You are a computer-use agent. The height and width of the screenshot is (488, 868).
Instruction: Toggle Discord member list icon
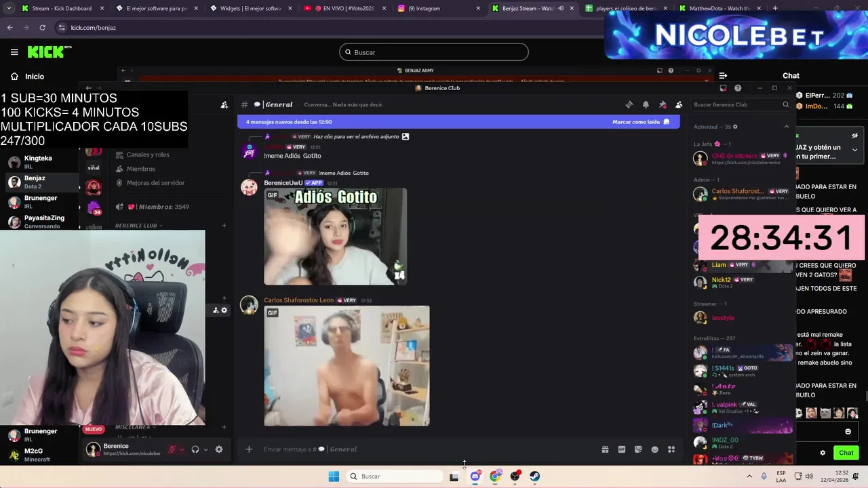click(679, 104)
